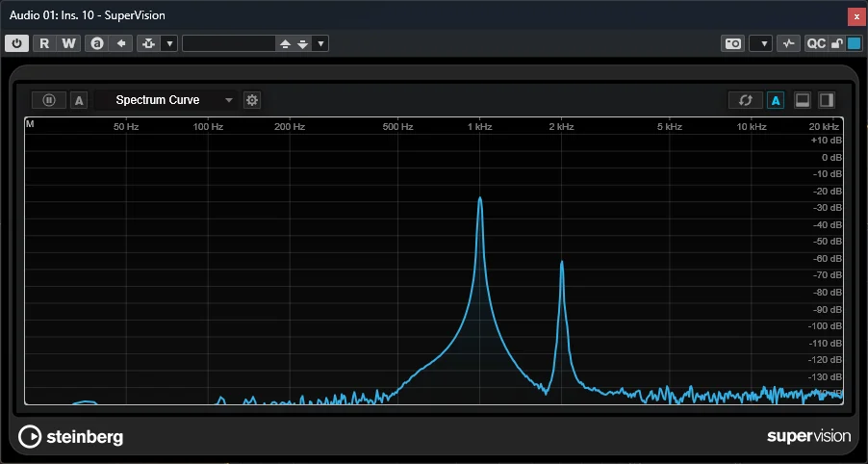Image resolution: width=868 pixels, height=464 pixels.
Task: Click the reset values circular arrows icon
Action: pyautogui.click(x=746, y=100)
